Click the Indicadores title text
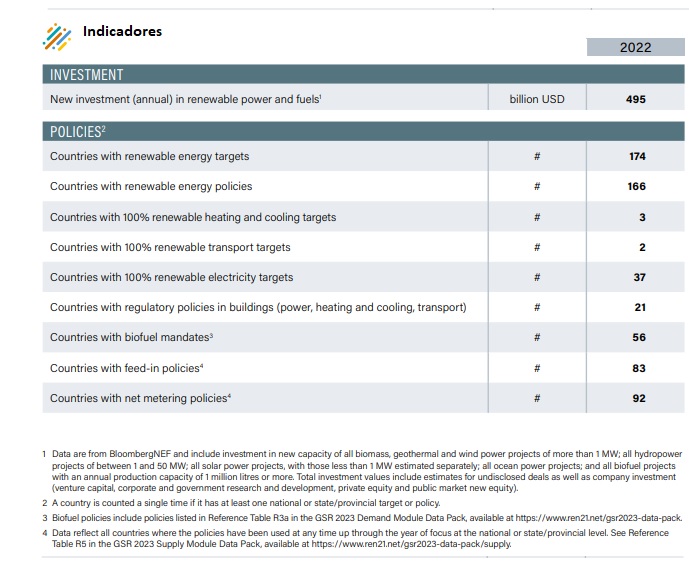 [x=122, y=31]
